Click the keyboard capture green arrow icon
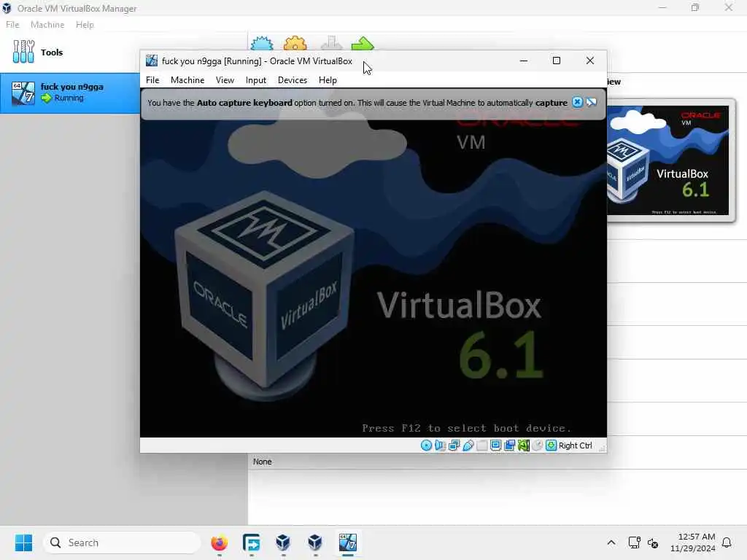Image resolution: width=747 pixels, height=560 pixels. 551,446
